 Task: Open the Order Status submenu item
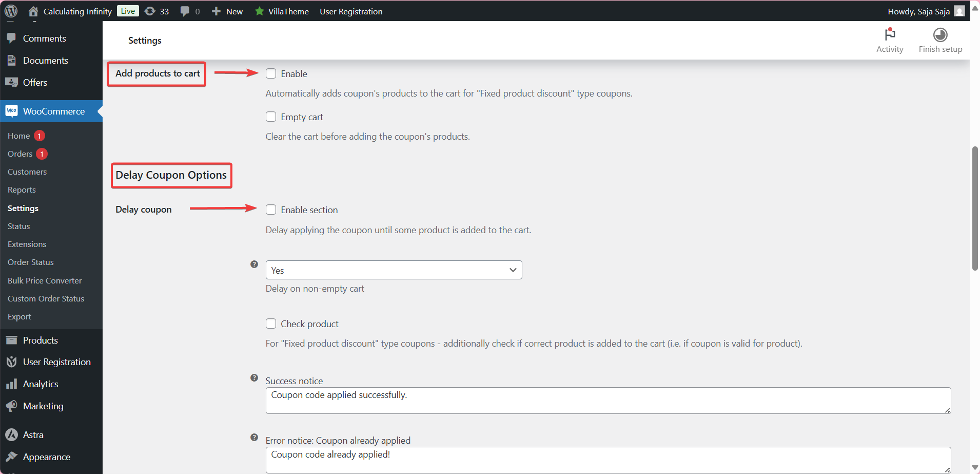click(31, 262)
